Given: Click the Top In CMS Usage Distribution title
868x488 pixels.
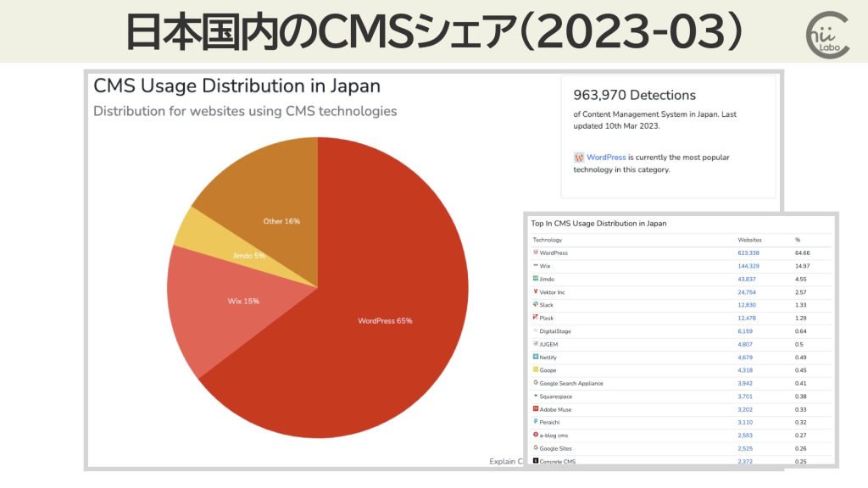Looking at the screenshot, I should [x=598, y=224].
